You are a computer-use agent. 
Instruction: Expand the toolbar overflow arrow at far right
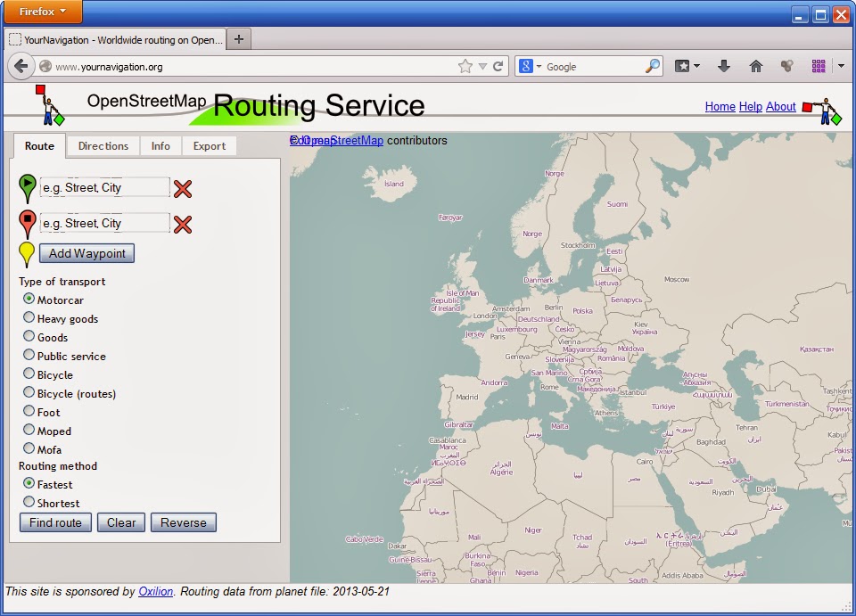[x=841, y=67]
